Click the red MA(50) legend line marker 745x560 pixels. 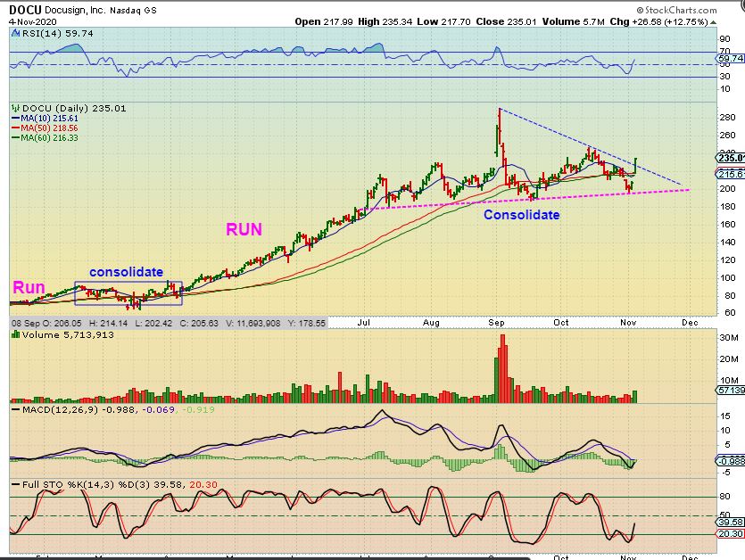click(x=16, y=128)
